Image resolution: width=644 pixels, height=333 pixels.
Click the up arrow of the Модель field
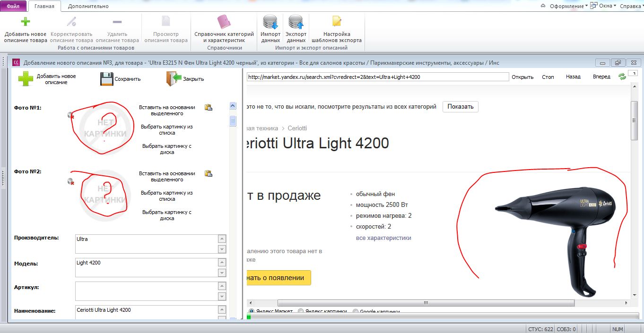(x=222, y=263)
